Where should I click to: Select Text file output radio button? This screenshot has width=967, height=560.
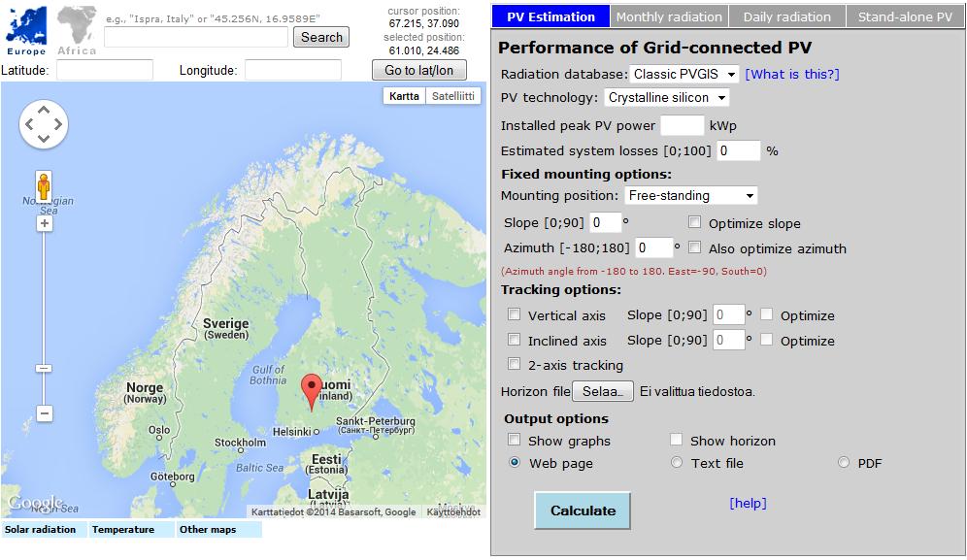click(677, 462)
